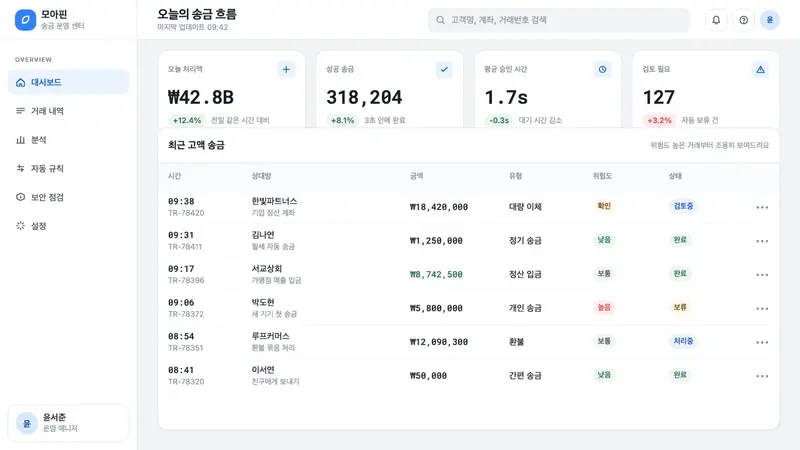800x450 pixels.
Task: Click the search field for 고객명, 계좌
Action: pos(559,20)
